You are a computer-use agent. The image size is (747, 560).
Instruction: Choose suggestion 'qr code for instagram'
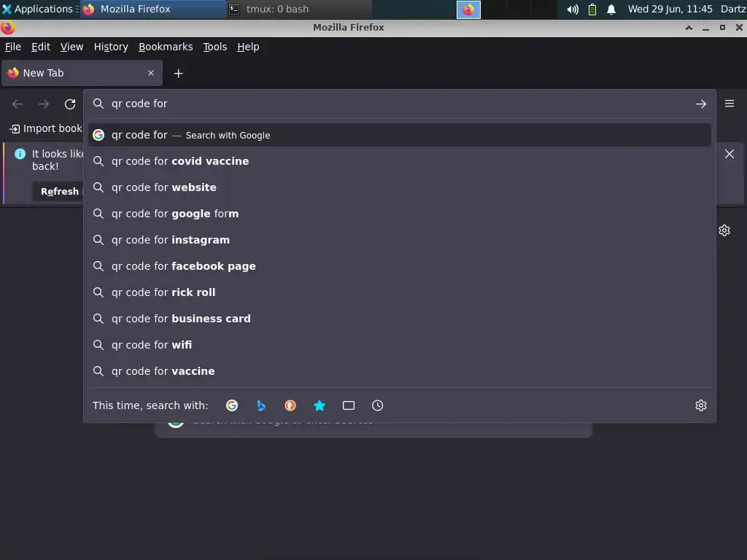click(x=399, y=239)
